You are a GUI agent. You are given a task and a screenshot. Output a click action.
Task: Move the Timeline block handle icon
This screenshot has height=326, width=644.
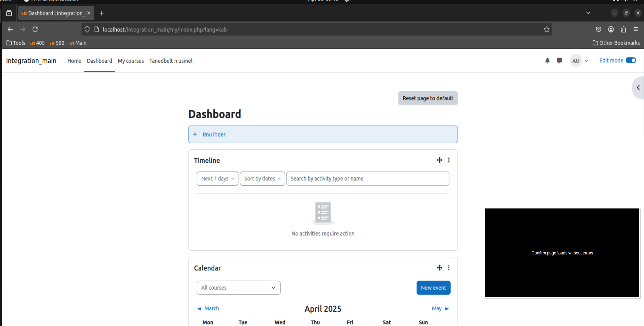(x=439, y=160)
